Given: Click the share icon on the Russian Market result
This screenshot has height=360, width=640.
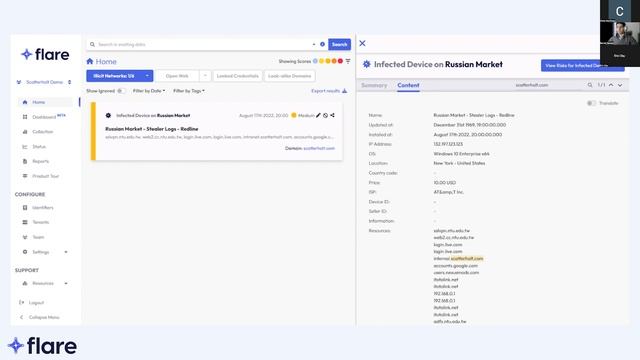Looking at the screenshot, I should point(332,116).
